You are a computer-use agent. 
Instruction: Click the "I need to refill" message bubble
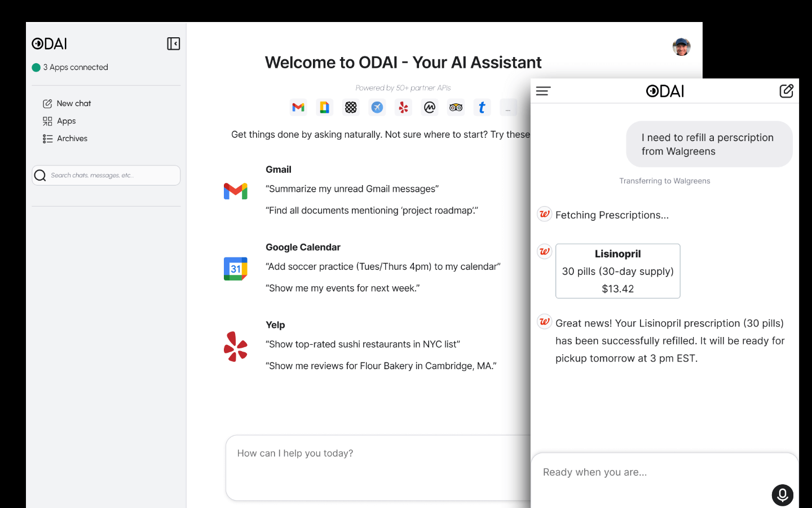pos(709,144)
